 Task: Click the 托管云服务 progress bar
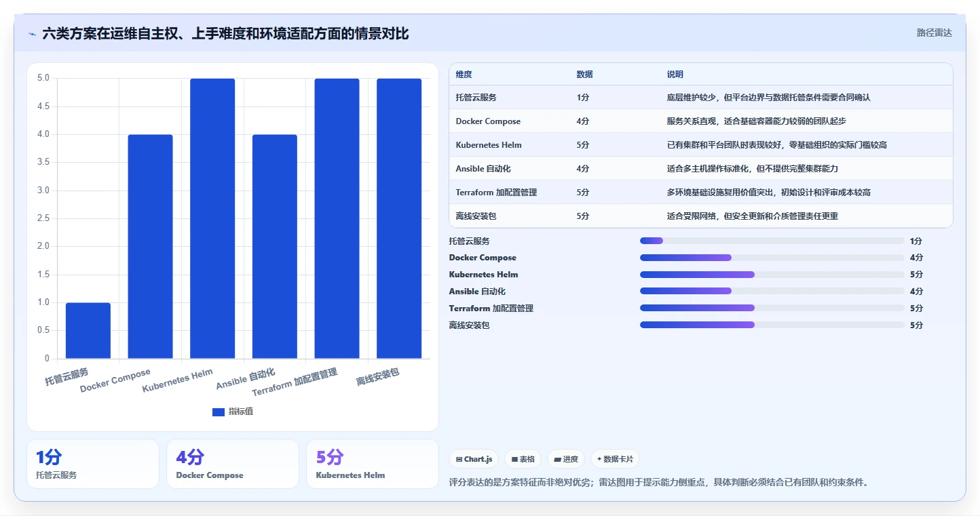coord(772,241)
